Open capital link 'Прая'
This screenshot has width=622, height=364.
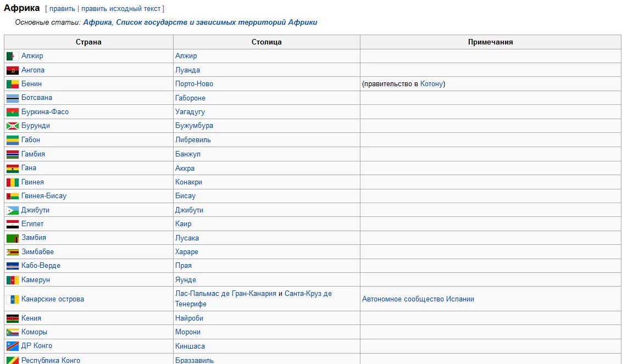coord(184,266)
